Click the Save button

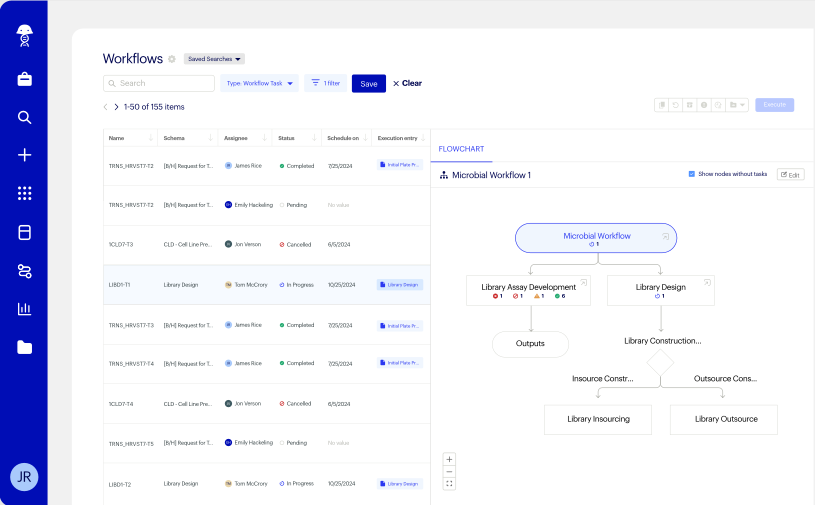click(x=369, y=84)
